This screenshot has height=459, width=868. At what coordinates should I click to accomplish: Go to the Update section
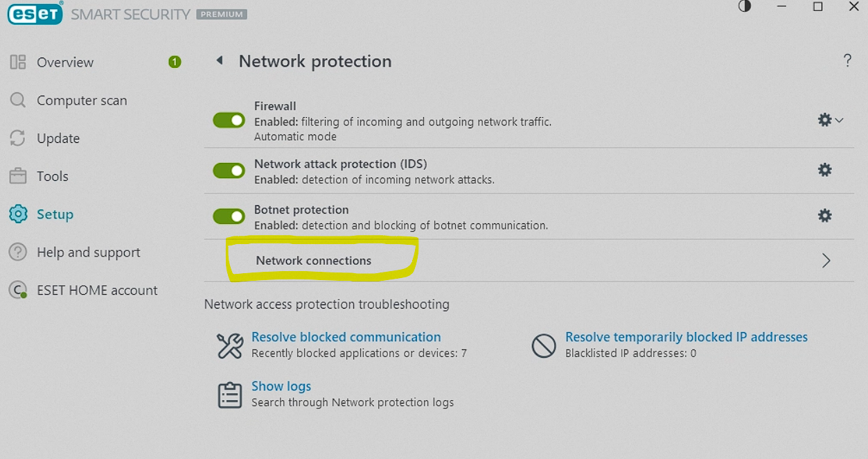(x=58, y=139)
